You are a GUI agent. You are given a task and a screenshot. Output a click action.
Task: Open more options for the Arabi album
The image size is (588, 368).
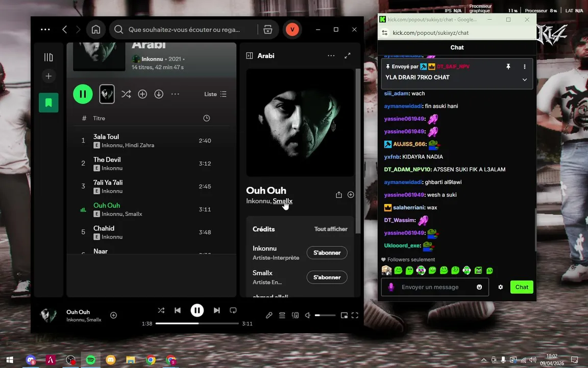pos(175,94)
